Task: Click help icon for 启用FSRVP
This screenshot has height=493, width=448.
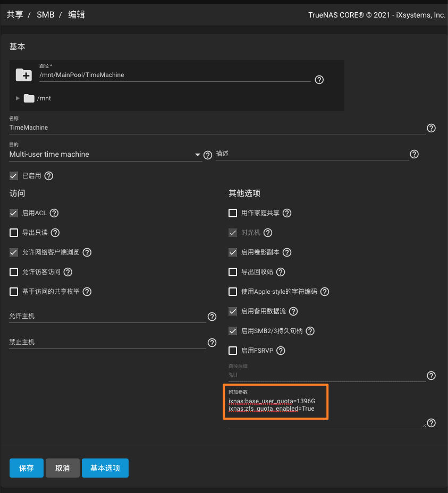Action: tap(281, 351)
